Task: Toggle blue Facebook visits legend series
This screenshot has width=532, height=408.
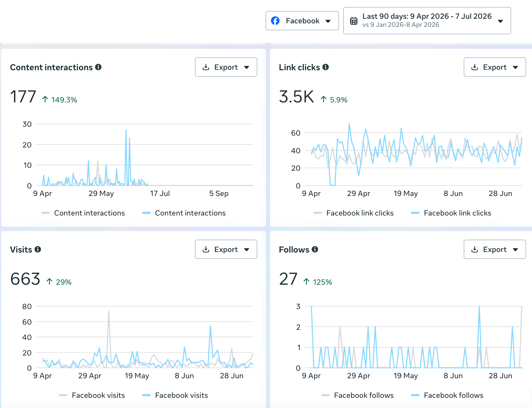Action: pyautogui.click(x=175, y=395)
